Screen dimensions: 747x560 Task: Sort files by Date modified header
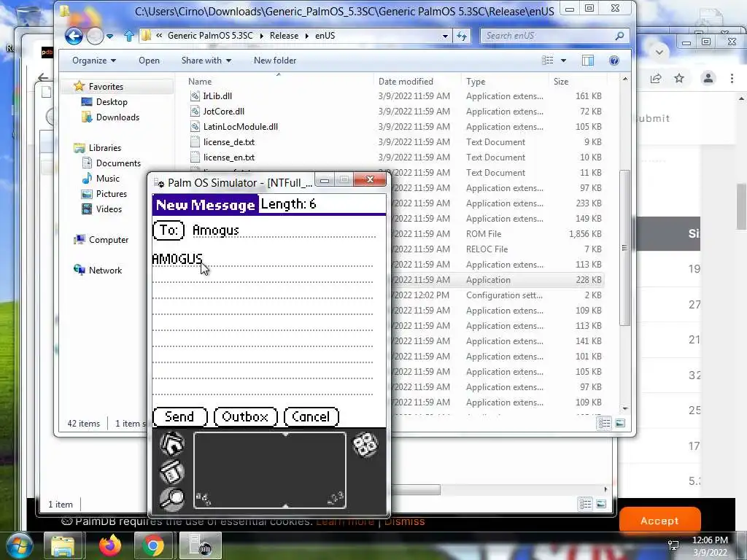[406, 82]
